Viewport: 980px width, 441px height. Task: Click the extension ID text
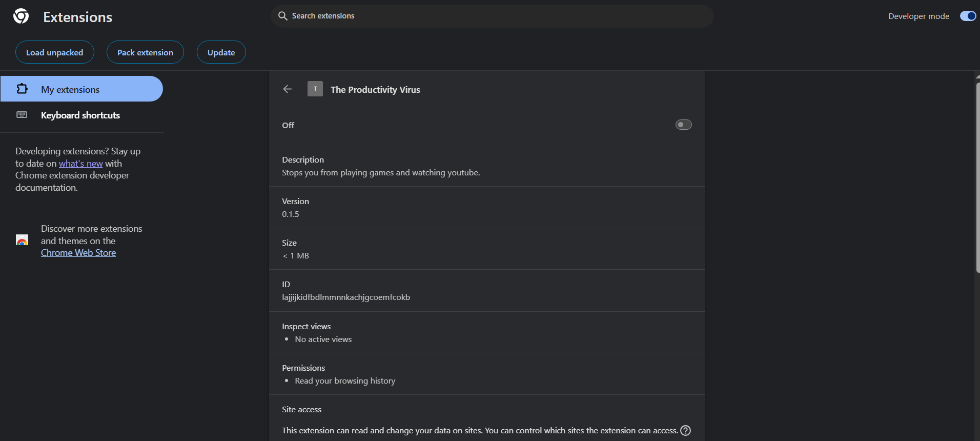click(346, 297)
